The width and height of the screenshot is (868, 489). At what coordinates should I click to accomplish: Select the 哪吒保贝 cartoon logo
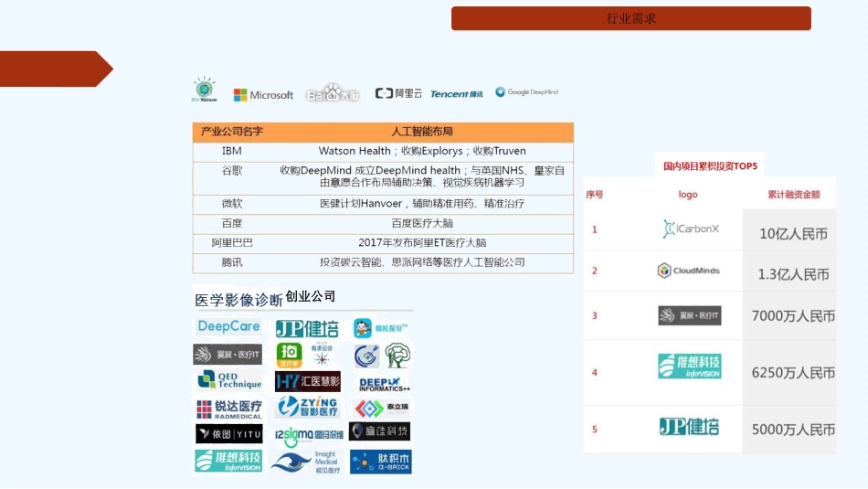(381, 328)
